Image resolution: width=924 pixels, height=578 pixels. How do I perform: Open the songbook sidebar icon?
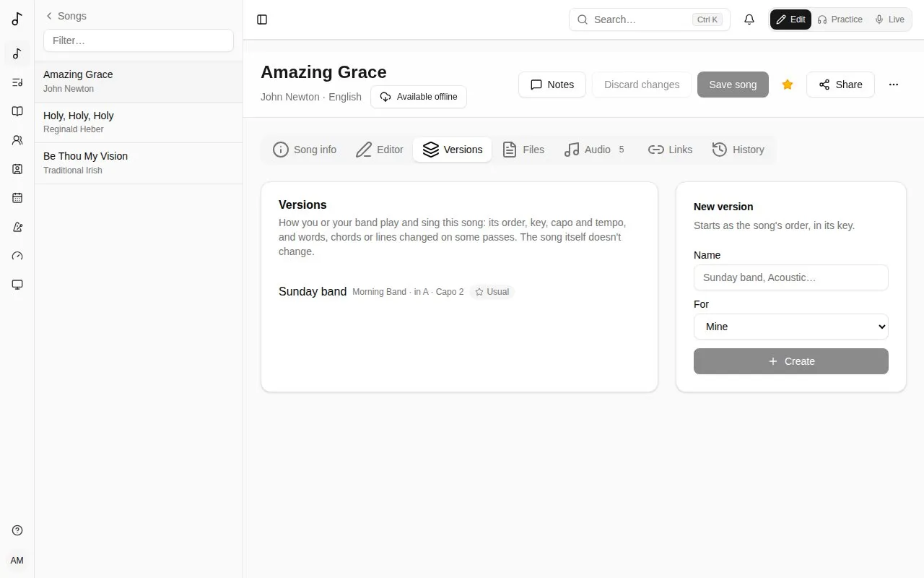click(x=17, y=111)
